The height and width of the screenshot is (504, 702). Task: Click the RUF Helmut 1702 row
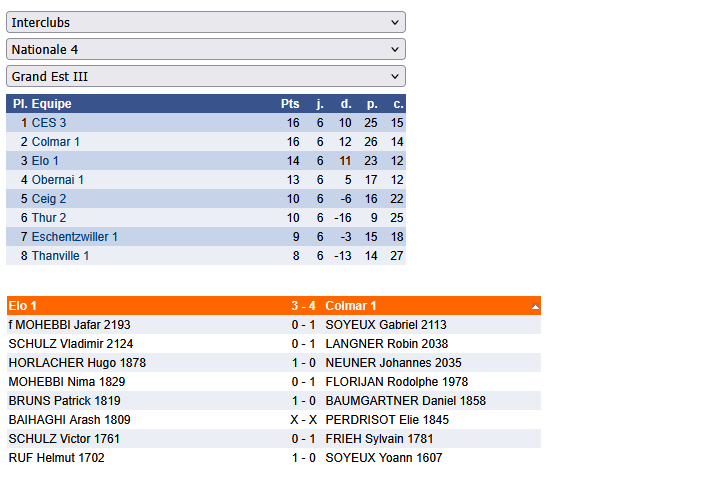pyautogui.click(x=274, y=458)
